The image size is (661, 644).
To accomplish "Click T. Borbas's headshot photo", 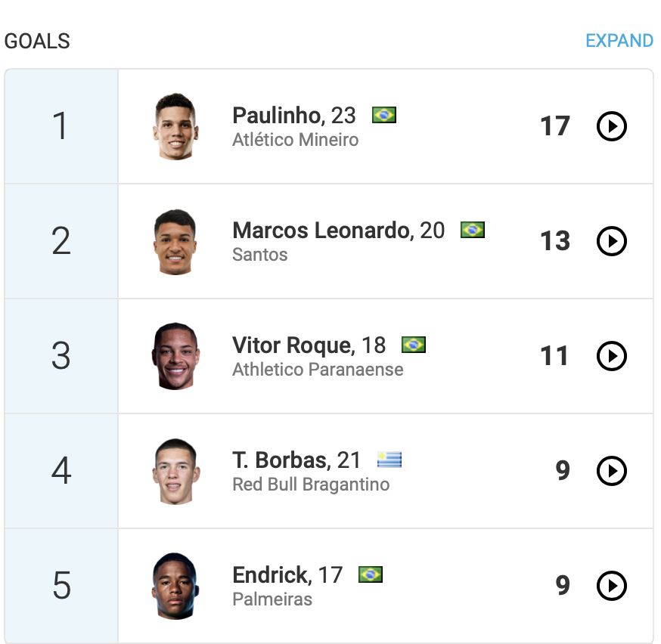I will [175, 471].
